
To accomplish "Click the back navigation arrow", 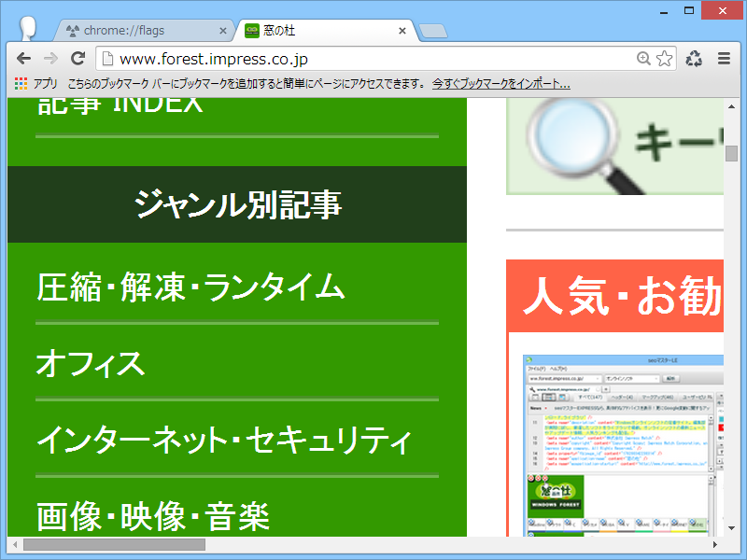I will [x=23, y=58].
